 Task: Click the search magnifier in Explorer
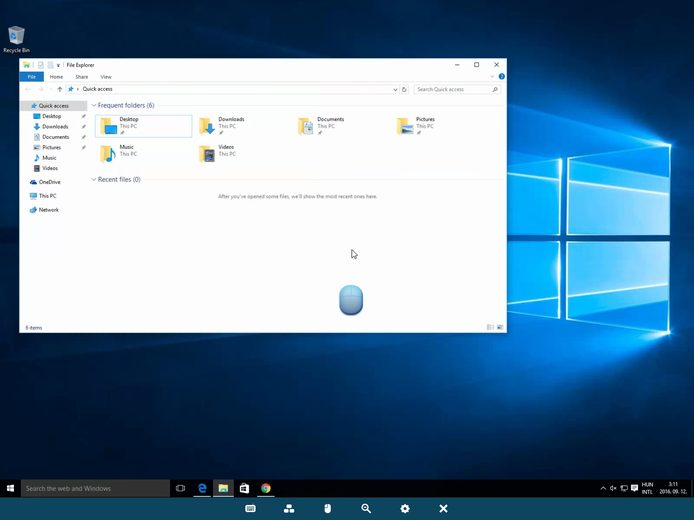click(x=495, y=89)
